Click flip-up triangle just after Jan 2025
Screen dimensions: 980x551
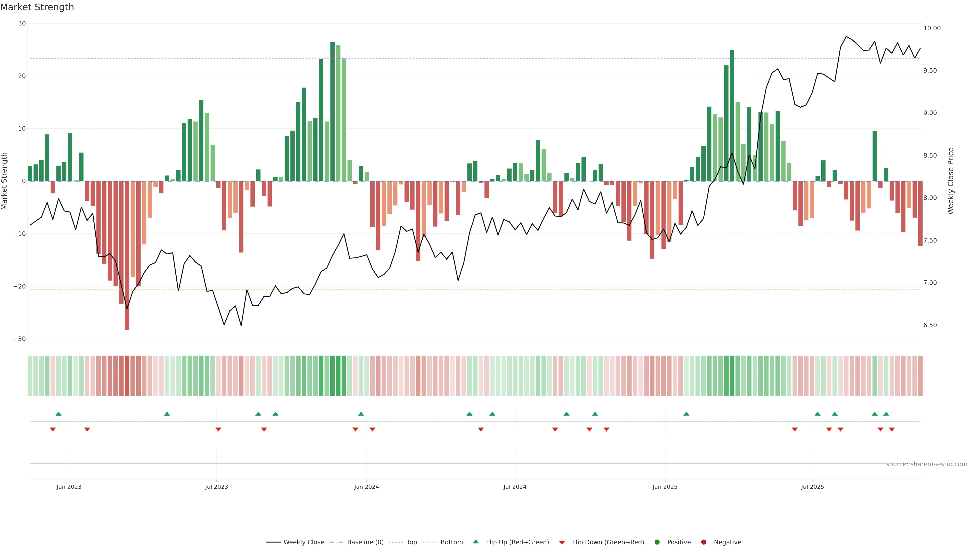pos(686,414)
